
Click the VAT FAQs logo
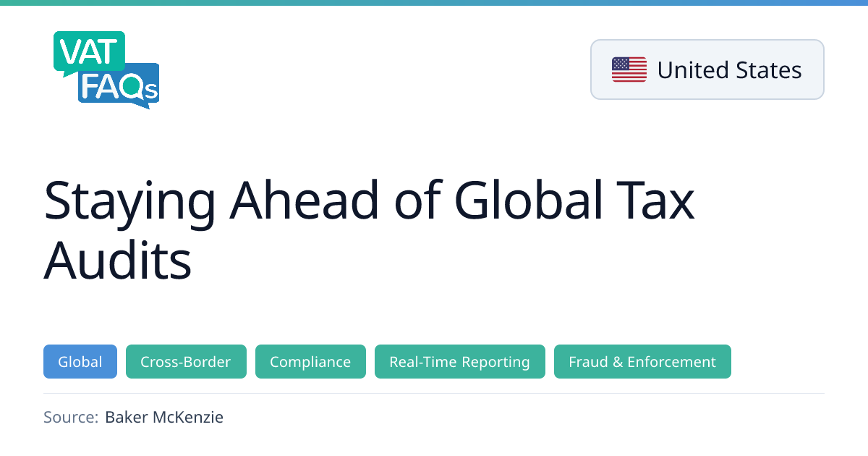pos(106,70)
